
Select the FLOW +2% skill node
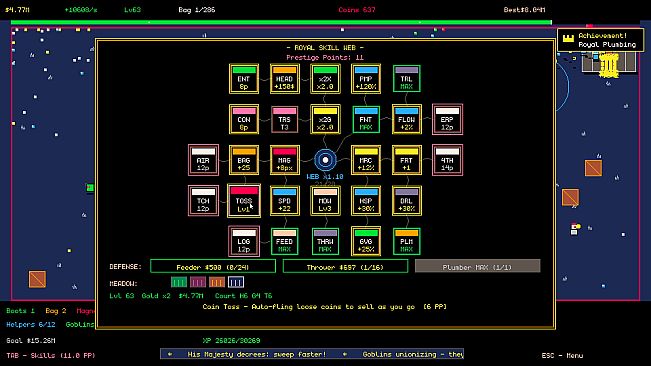click(x=406, y=119)
